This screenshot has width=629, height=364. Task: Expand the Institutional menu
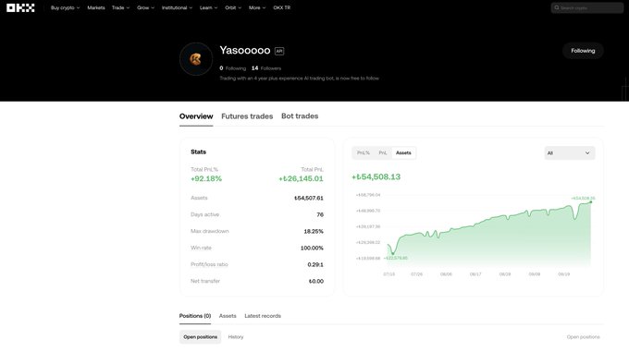pyautogui.click(x=177, y=7)
